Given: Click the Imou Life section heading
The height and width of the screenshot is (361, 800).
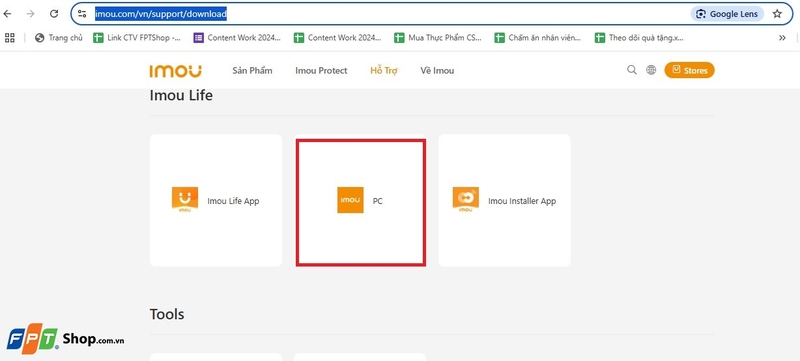Looking at the screenshot, I should 181,95.
